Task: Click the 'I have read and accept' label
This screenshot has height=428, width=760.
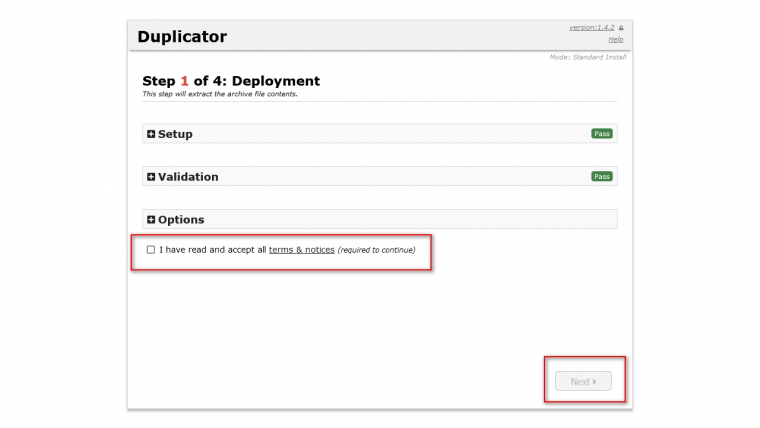Action: pyautogui.click(x=212, y=250)
